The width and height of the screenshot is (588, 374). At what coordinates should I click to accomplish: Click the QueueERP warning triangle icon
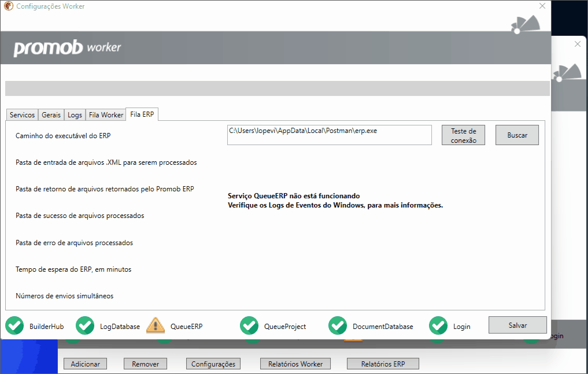pos(156,325)
